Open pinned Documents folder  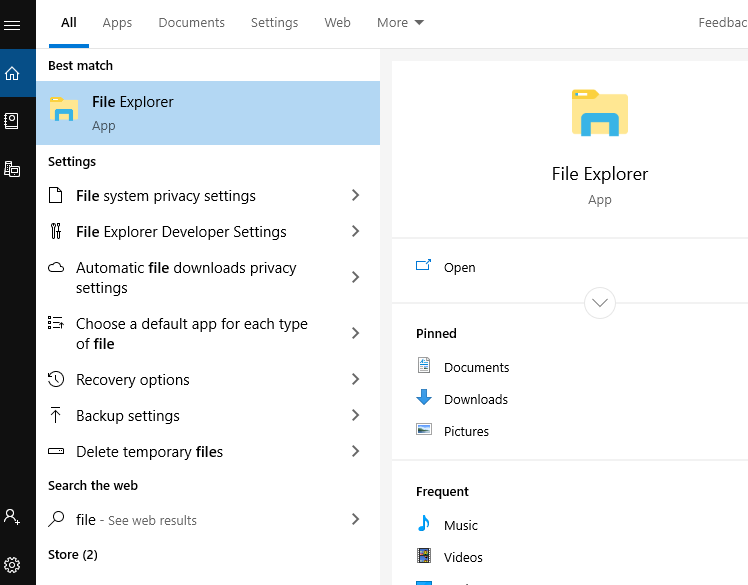pos(476,367)
